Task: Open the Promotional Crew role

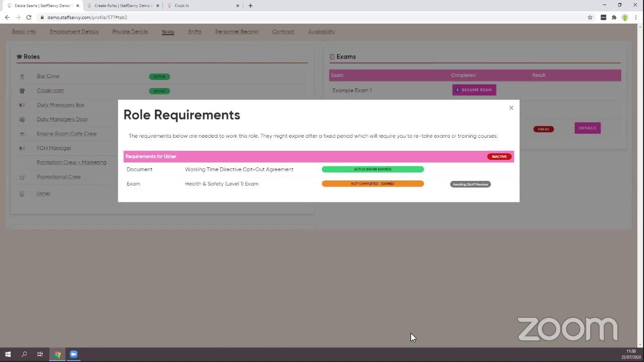Action: (x=58, y=177)
